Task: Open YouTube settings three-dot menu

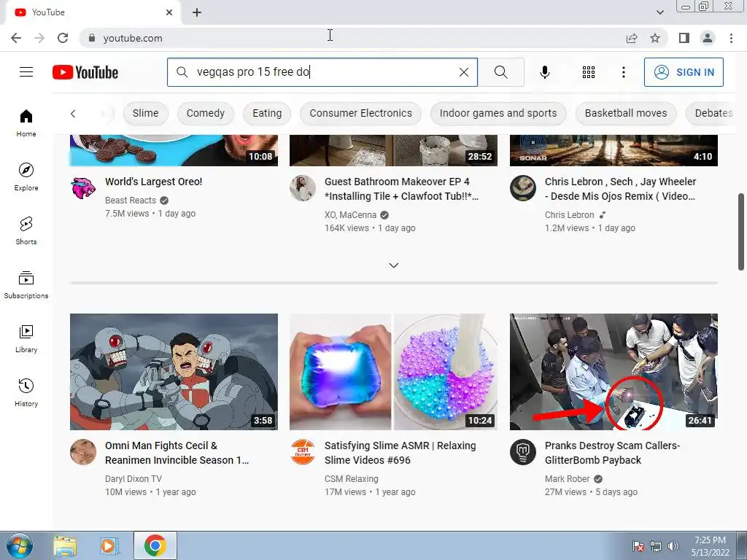Action: (623, 72)
